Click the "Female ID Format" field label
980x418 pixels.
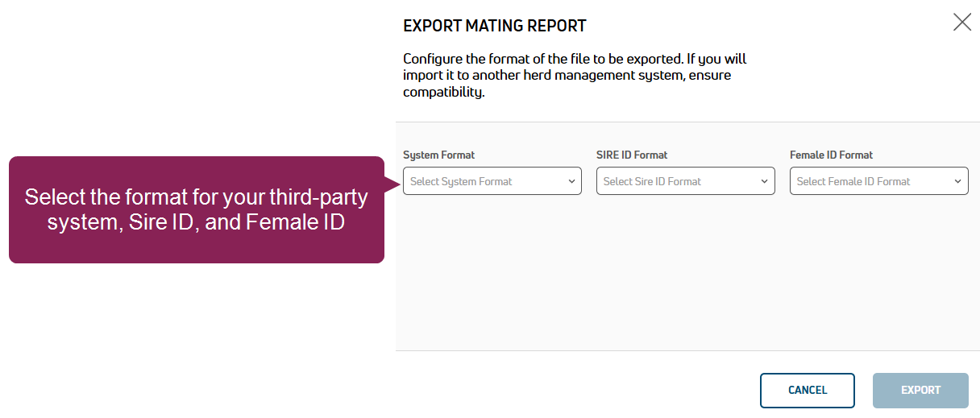(831, 155)
